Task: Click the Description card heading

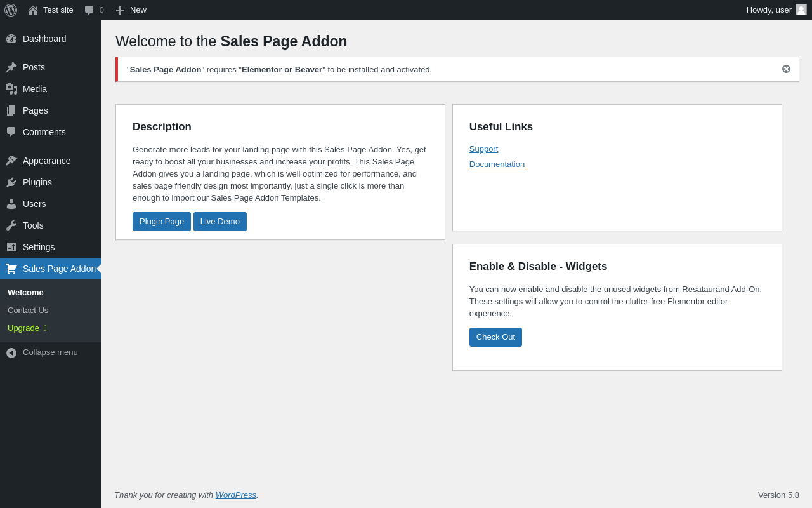Action: 162,127
